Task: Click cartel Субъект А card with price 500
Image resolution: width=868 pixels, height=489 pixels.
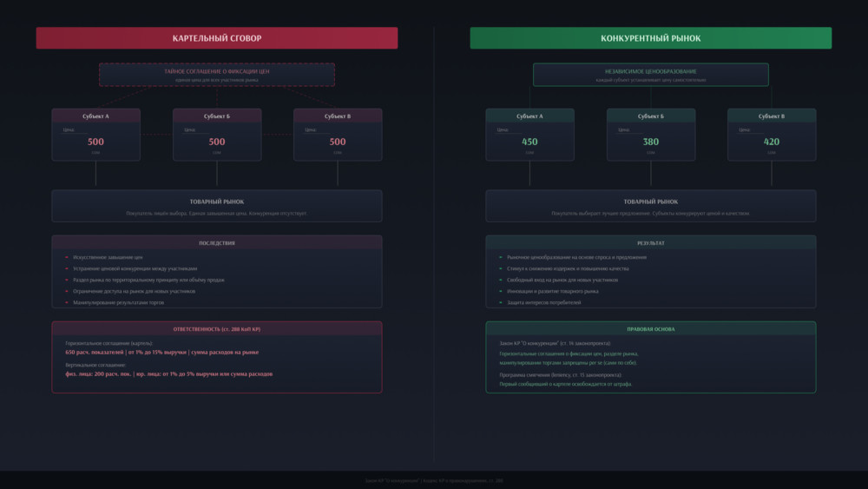Action: tap(95, 135)
